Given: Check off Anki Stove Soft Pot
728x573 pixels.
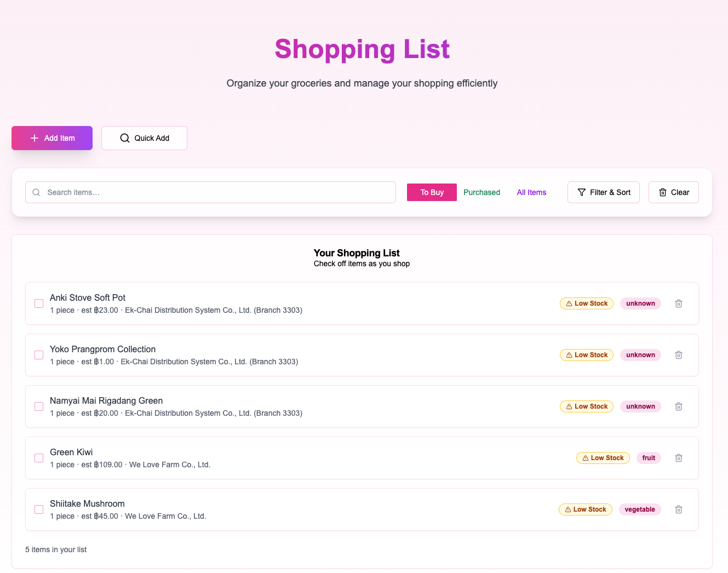Looking at the screenshot, I should click(39, 303).
